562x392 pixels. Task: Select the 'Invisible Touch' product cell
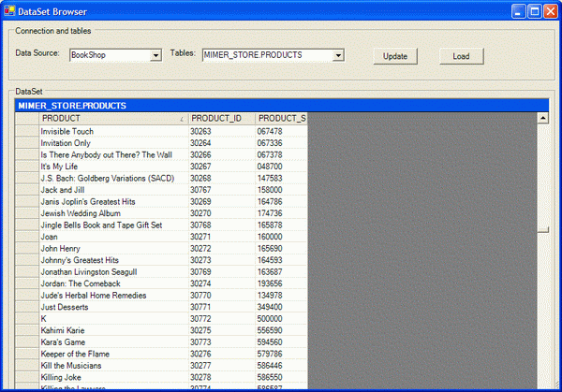[x=113, y=131]
